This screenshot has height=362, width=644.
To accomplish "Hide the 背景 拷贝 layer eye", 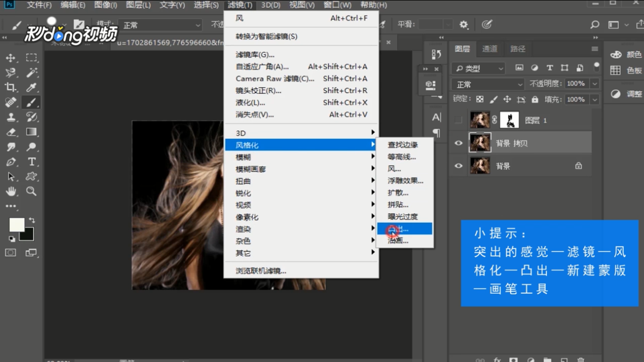I will [x=458, y=143].
